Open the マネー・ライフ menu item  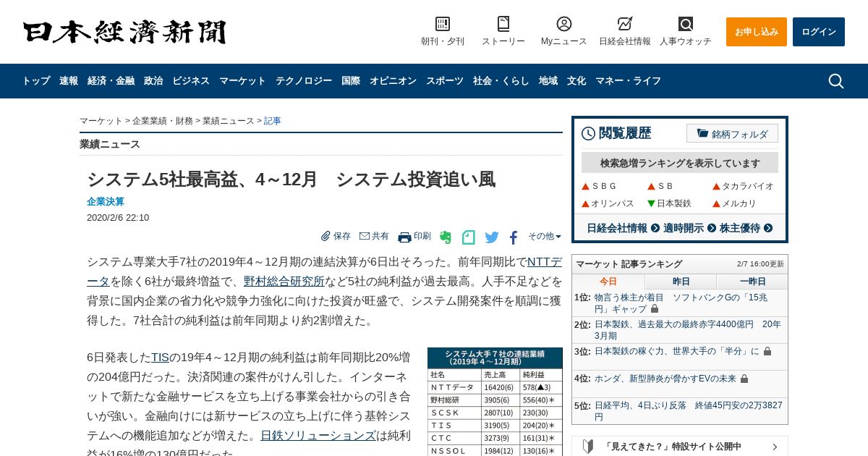coord(628,81)
